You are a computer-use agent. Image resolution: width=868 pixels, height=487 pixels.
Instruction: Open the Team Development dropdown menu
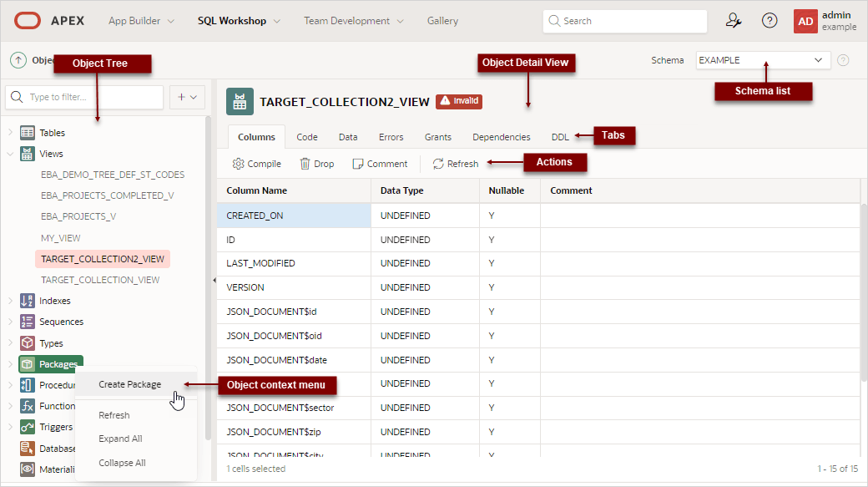click(x=353, y=21)
